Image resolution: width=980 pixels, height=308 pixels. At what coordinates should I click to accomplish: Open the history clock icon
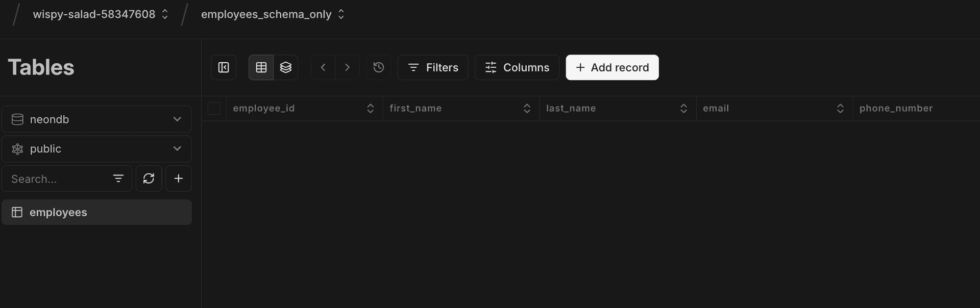click(379, 67)
